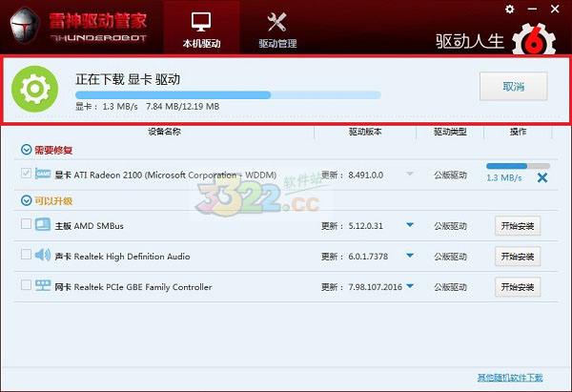Screen dimensions: 572x392
Task: Click the 操作 column header
Action: point(518,132)
